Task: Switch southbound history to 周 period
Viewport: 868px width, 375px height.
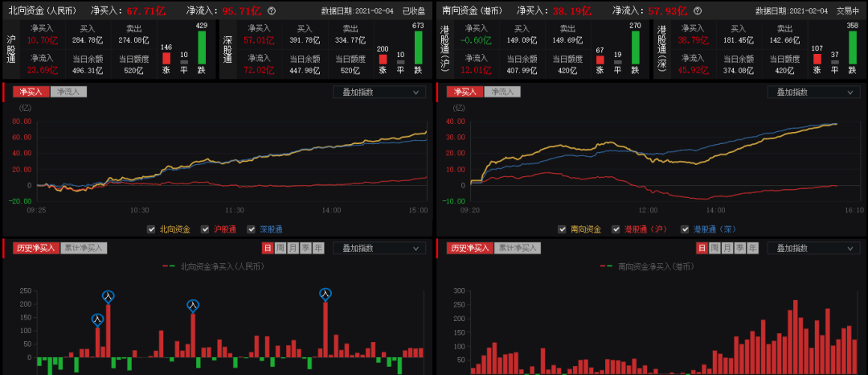Action: click(x=714, y=248)
